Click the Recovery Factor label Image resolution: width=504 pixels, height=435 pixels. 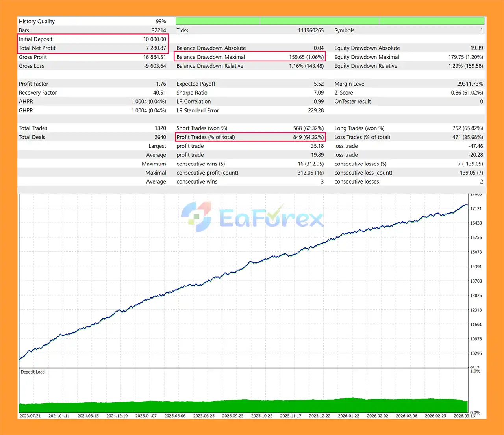click(38, 93)
